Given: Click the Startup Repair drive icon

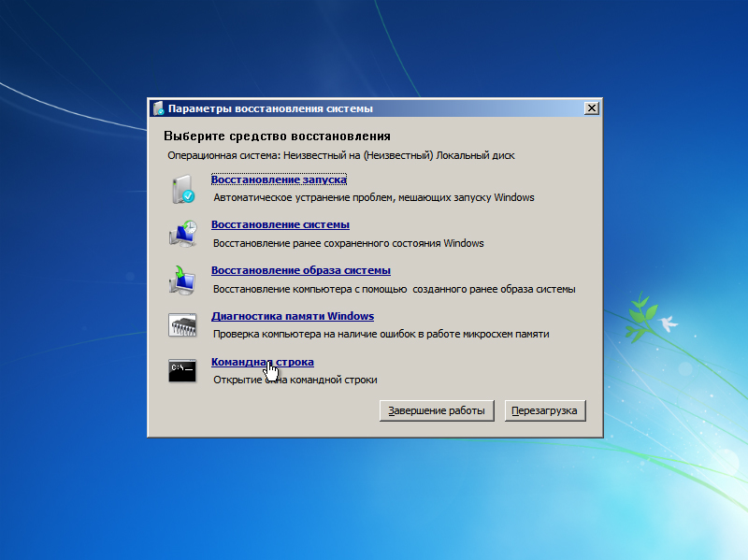Looking at the screenshot, I should pyautogui.click(x=182, y=190).
